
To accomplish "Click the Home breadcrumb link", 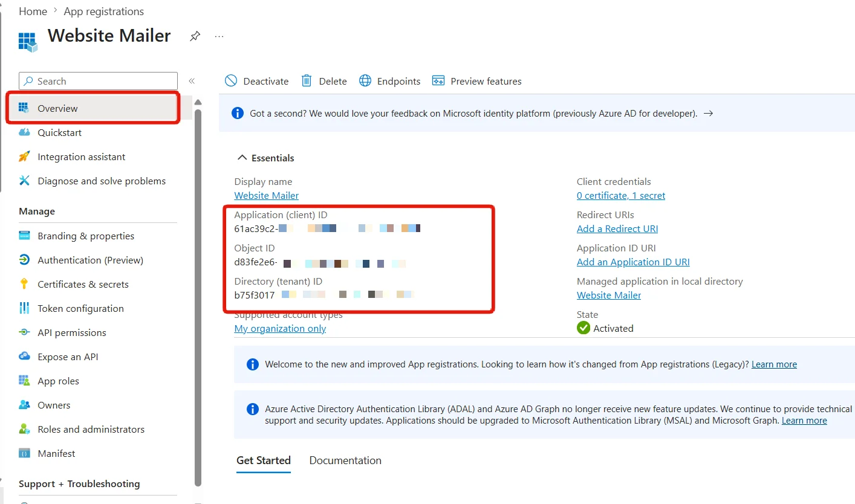I will [x=33, y=11].
